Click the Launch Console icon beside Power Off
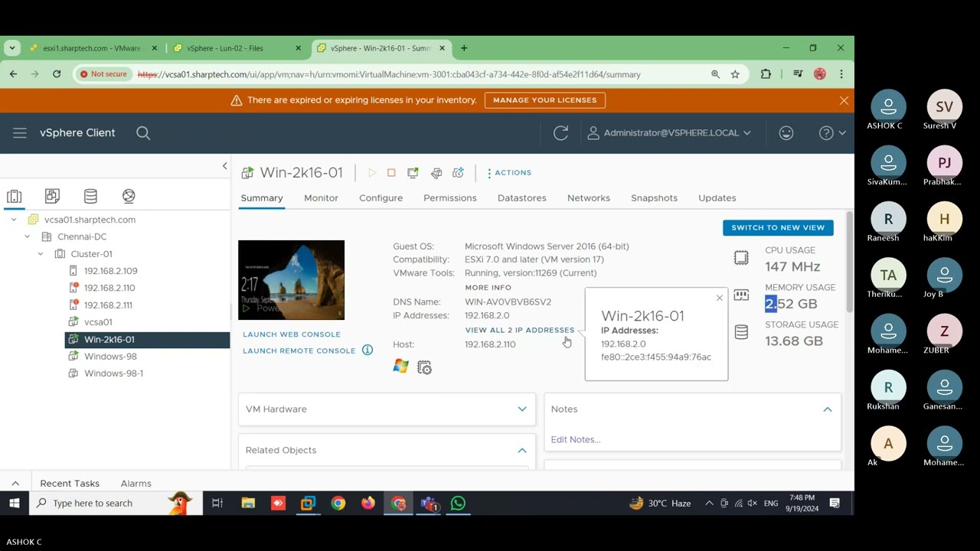980x551 pixels. point(413,173)
